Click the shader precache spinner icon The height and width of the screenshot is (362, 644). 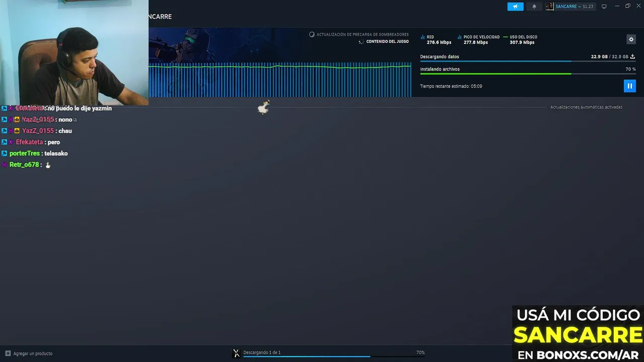tap(312, 35)
